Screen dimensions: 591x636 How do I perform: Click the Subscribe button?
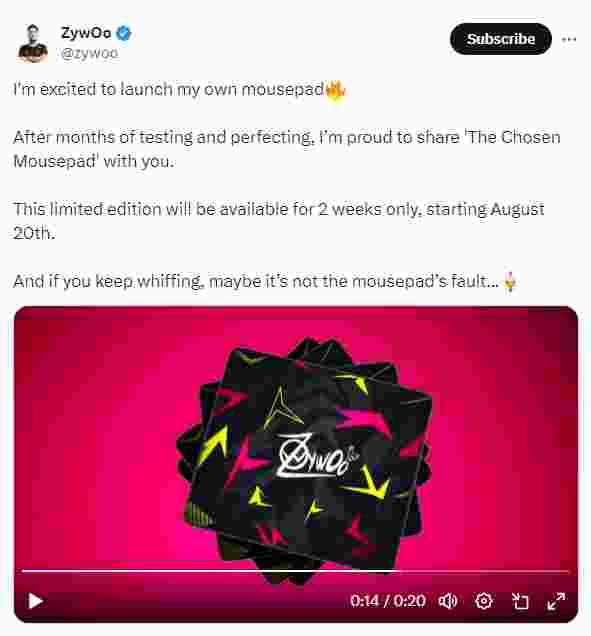[x=501, y=39]
